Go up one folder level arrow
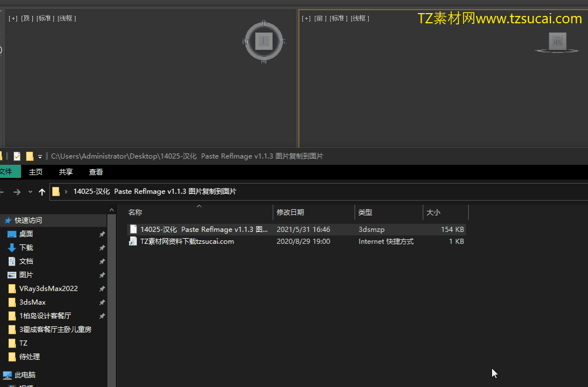 pyautogui.click(x=42, y=192)
